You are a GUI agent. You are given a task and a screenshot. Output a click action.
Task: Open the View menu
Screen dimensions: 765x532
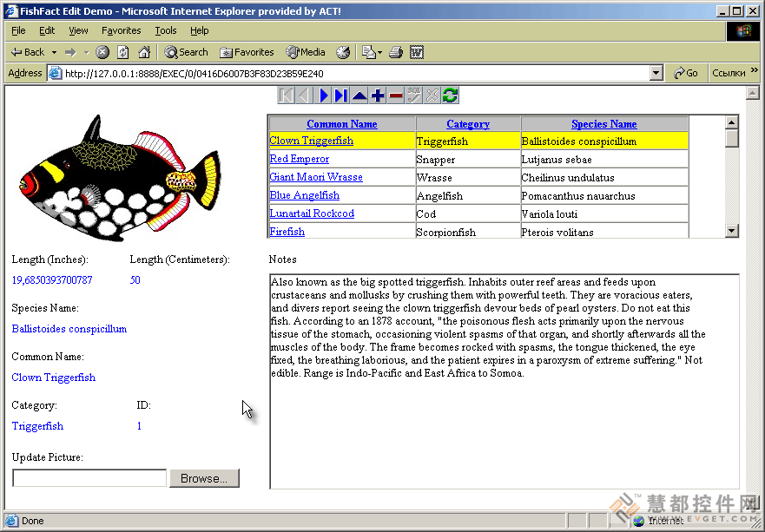[x=78, y=30]
